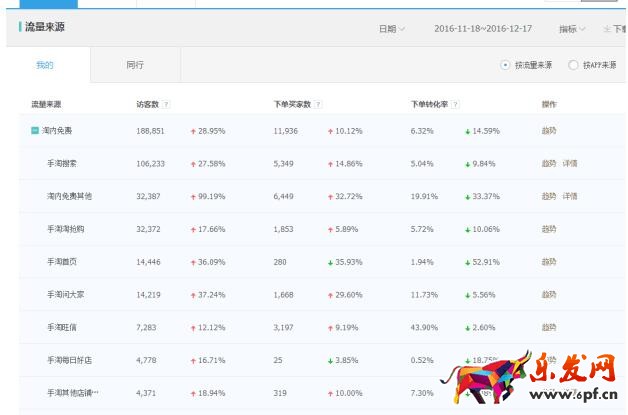Open the 日期 dropdown
The height and width of the screenshot is (415, 628).
click(391, 29)
